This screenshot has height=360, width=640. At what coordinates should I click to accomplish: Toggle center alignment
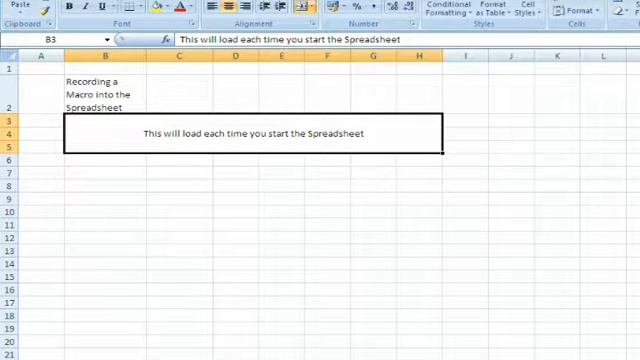tap(229, 6)
